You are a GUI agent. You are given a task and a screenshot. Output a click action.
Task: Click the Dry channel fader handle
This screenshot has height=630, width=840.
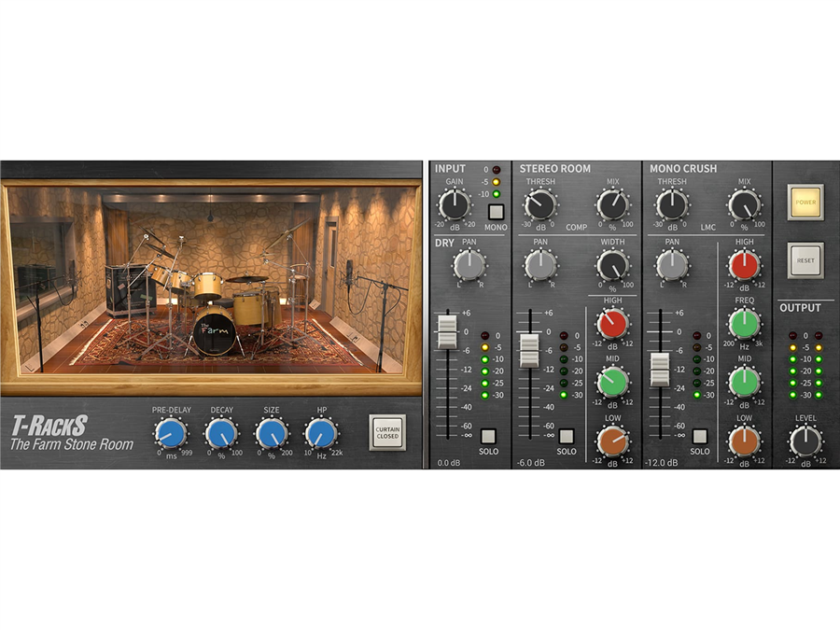pyautogui.click(x=446, y=332)
